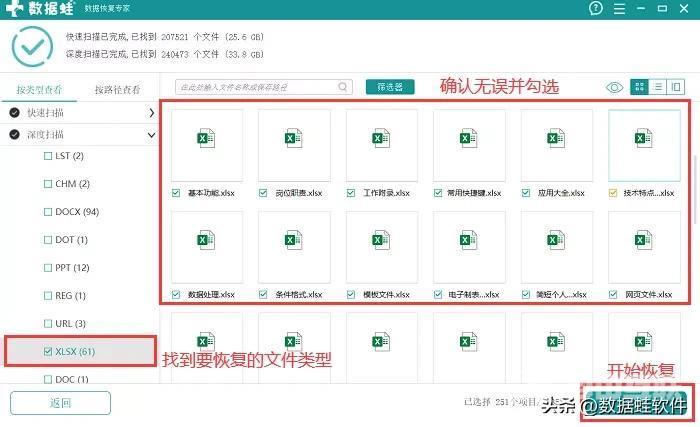Image resolution: width=700 pixels, height=427 pixels.
Task: Select the 简短个人...xlsx Excel icon
Action: tap(556, 240)
